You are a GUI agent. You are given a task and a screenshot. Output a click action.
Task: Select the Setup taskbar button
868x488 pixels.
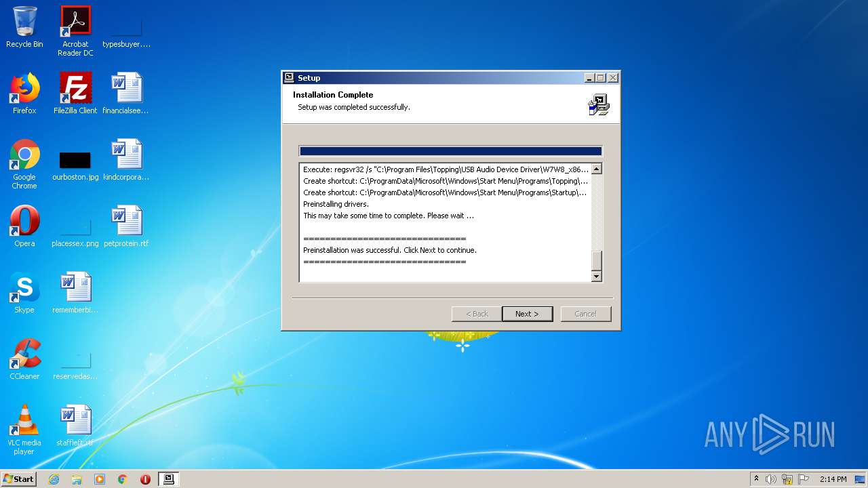pyautogui.click(x=169, y=479)
